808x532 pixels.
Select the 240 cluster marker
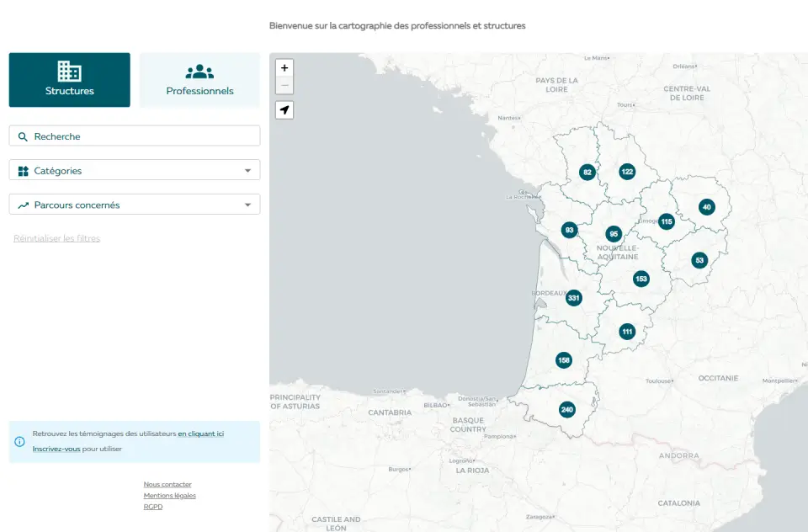[x=567, y=410]
